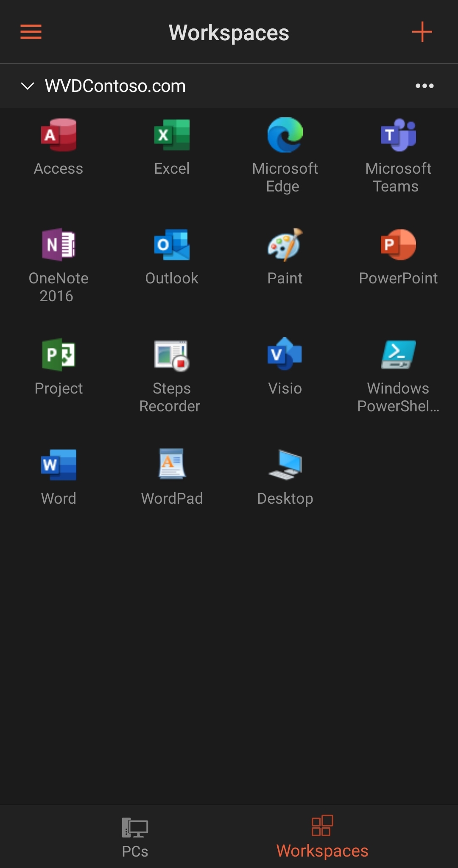Open the Visio app icon
458x868 pixels.
(285, 354)
